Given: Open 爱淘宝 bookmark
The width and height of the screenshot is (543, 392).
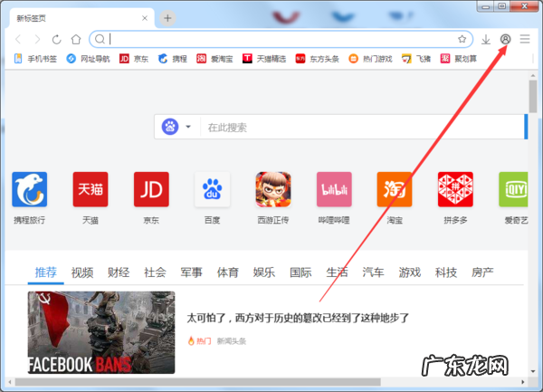Looking at the screenshot, I should [x=214, y=59].
